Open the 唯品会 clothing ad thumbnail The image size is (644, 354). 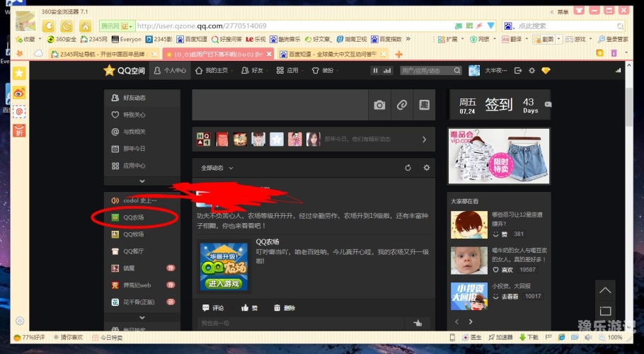(499, 156)
